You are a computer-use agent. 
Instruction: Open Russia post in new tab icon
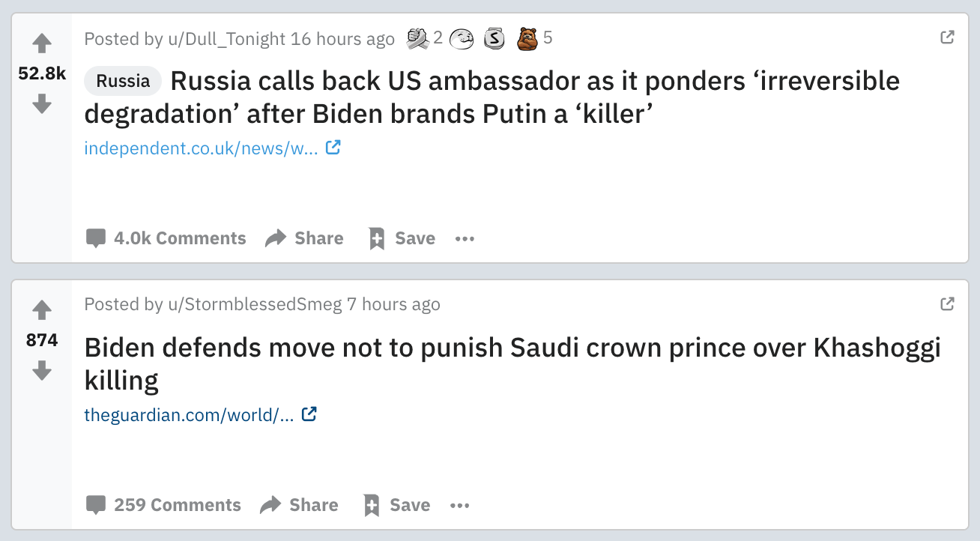pyautogui.click(x=947, y=37)
